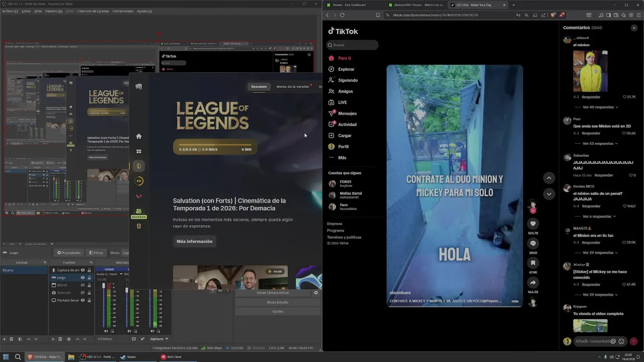
Task: Click the TikTok logo
Action: click(x=343, y=31)
